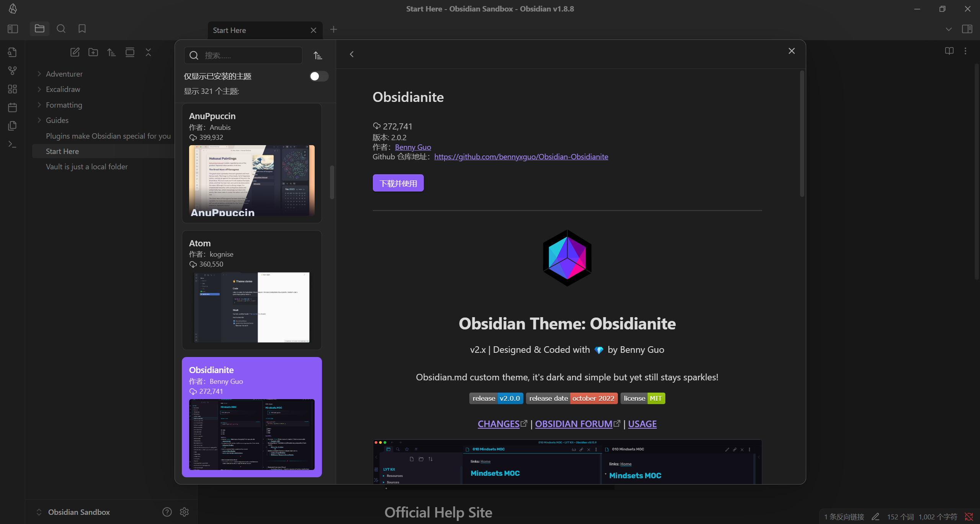Viewport: 980px width, 524px height.
Task: Click the theme details scrollbar
Action: point(802,134)
